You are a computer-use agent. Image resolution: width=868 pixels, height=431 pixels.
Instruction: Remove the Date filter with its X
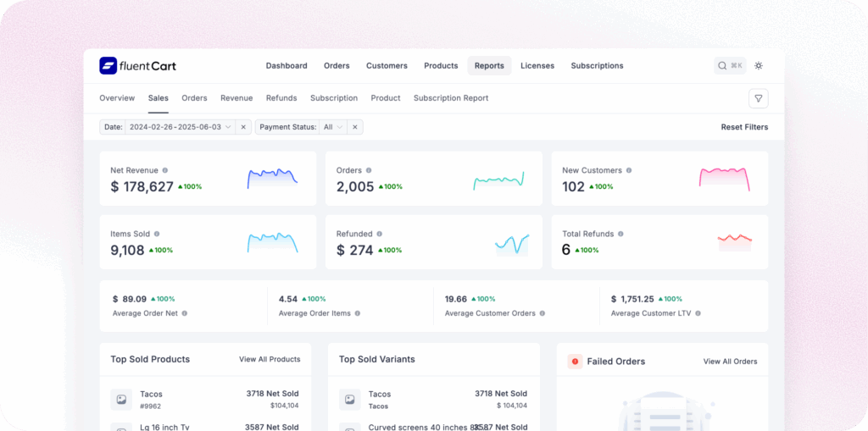[243, 127]
